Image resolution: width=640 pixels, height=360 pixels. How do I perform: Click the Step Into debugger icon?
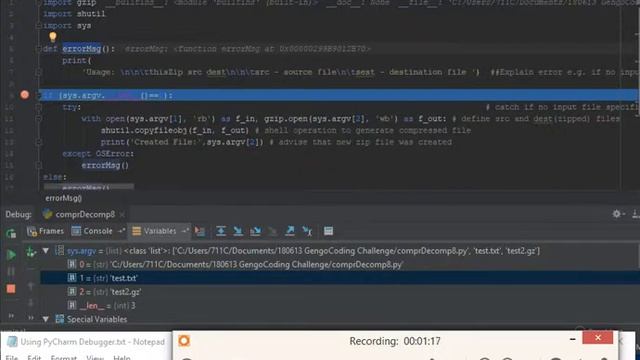[238, 231]
